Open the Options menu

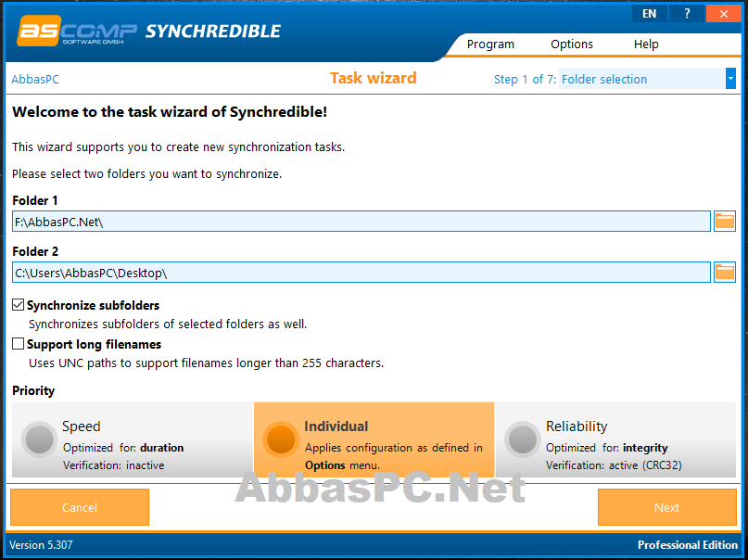[572, 45]
